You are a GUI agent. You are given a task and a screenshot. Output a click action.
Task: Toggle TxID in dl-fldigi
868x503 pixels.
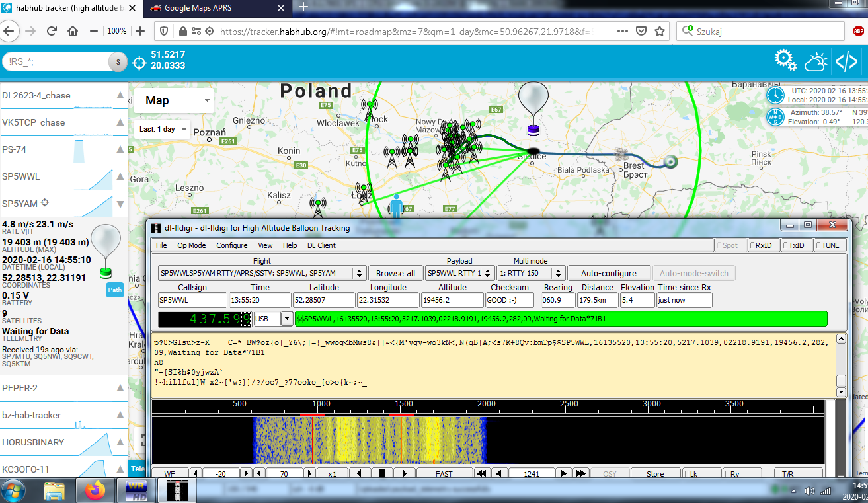795,245
